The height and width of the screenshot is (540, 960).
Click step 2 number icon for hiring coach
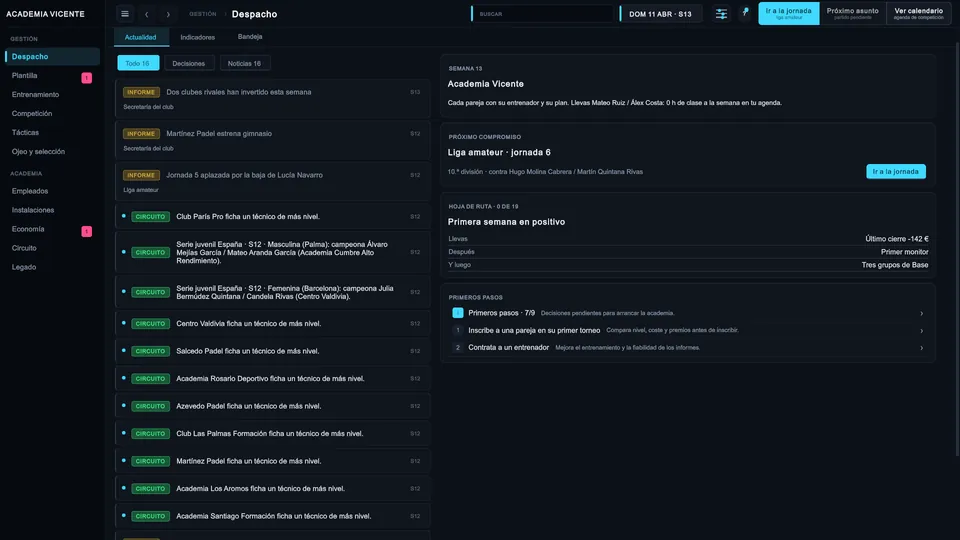(457, 347)
